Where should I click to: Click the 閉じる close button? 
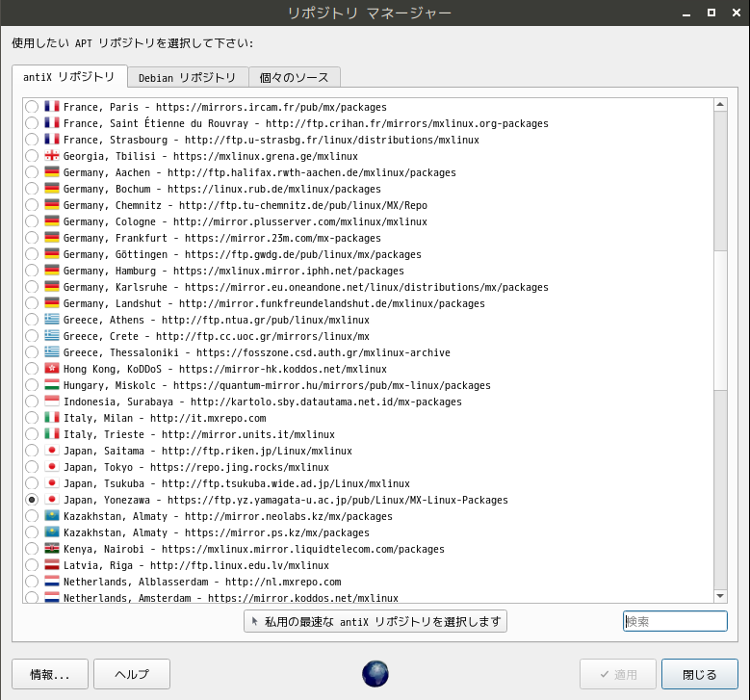(700, 674)
